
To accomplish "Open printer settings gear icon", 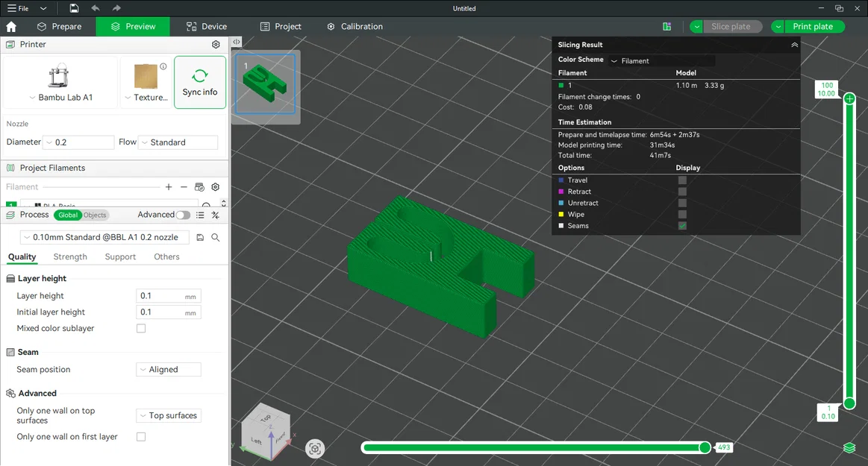I will 216,44.
